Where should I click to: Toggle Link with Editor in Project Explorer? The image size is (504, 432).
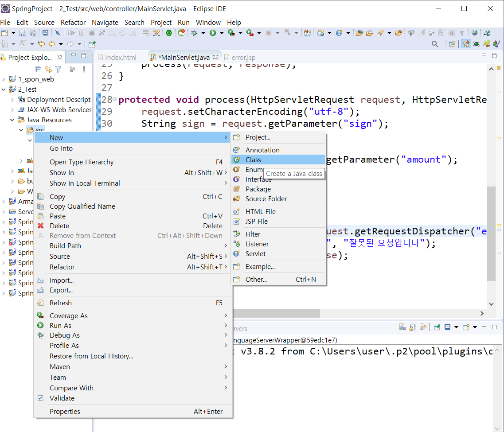point(48,69)
